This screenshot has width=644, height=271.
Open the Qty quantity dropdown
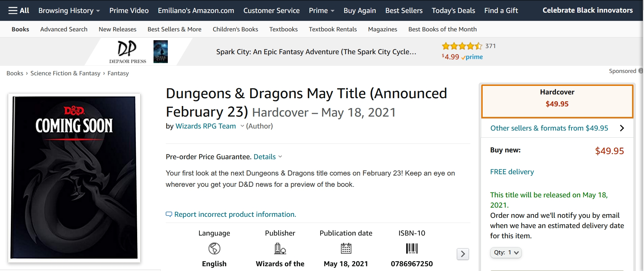(x=506, y=253)
